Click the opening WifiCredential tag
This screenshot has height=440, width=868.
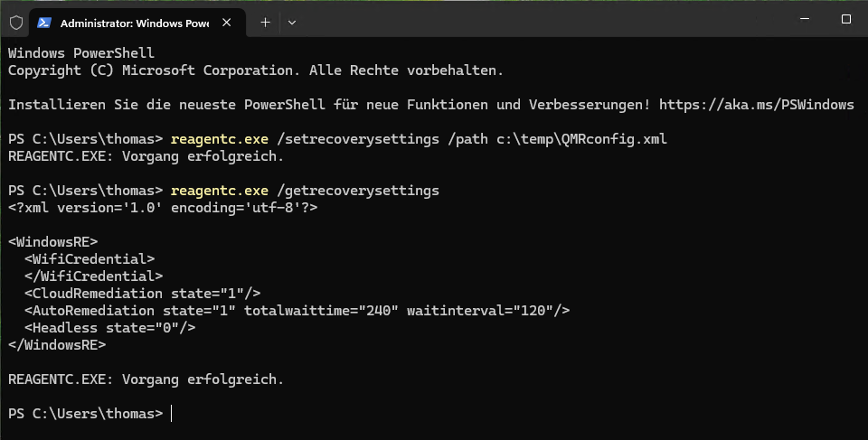point(90,259)
